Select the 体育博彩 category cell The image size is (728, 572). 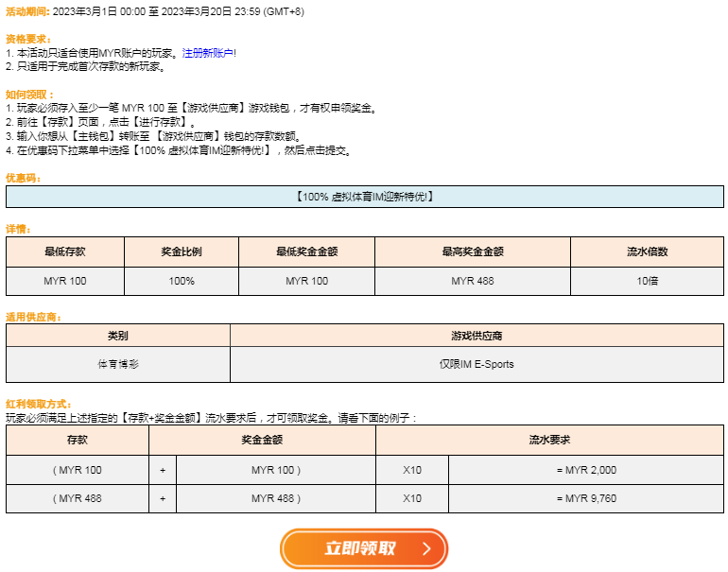click(118, 364)
